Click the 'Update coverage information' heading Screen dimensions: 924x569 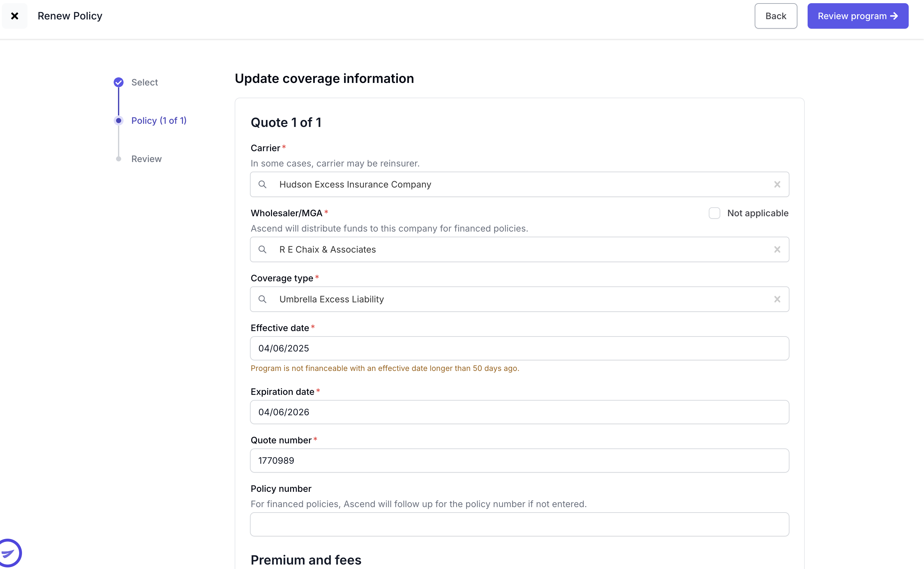[324, 78]
